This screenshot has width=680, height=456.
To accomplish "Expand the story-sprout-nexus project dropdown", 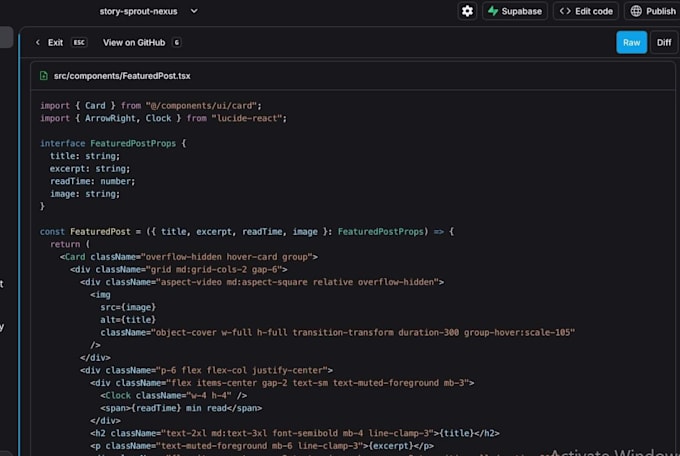I will click(194, 11).
